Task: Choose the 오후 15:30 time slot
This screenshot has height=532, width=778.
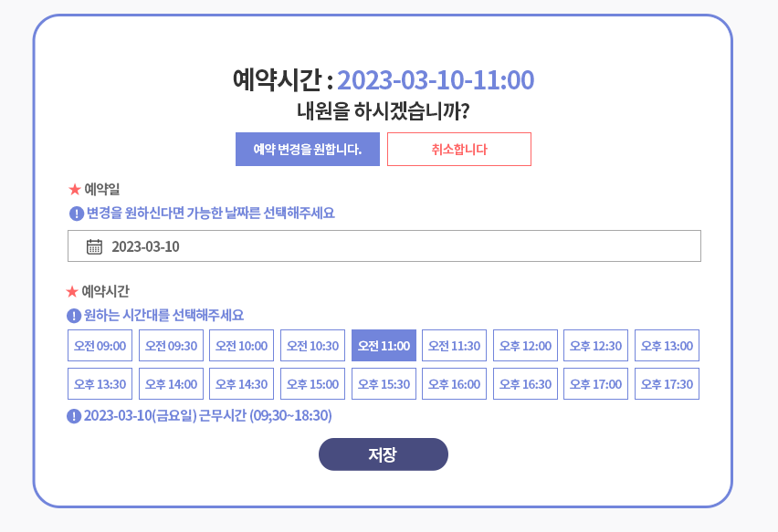Action: click(x=384, y=384)
